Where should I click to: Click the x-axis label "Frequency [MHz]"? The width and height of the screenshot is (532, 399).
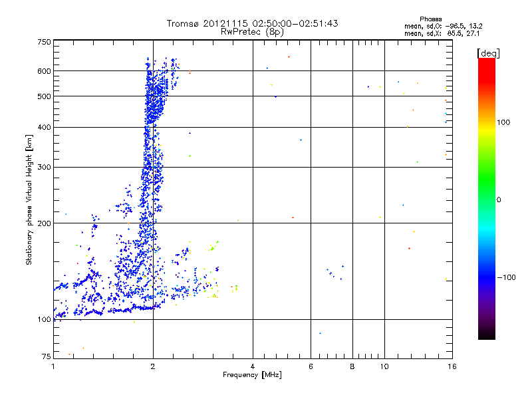[252, 375]
